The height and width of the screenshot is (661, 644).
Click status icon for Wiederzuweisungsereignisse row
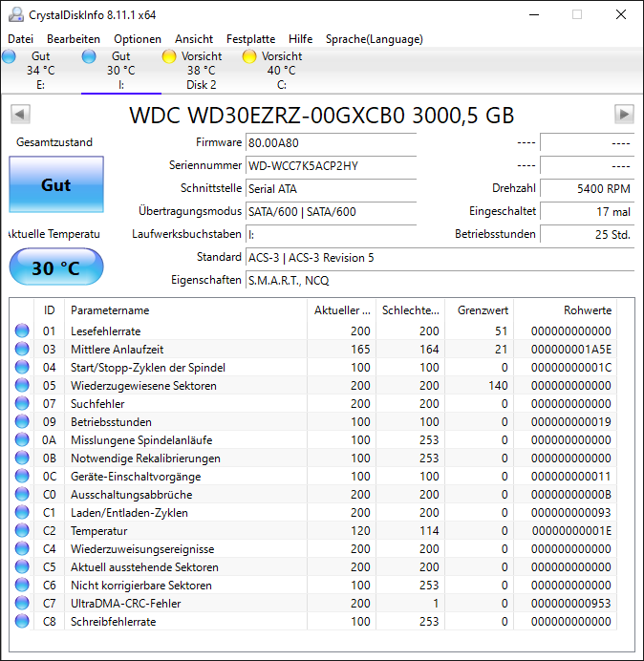[22, 548]
